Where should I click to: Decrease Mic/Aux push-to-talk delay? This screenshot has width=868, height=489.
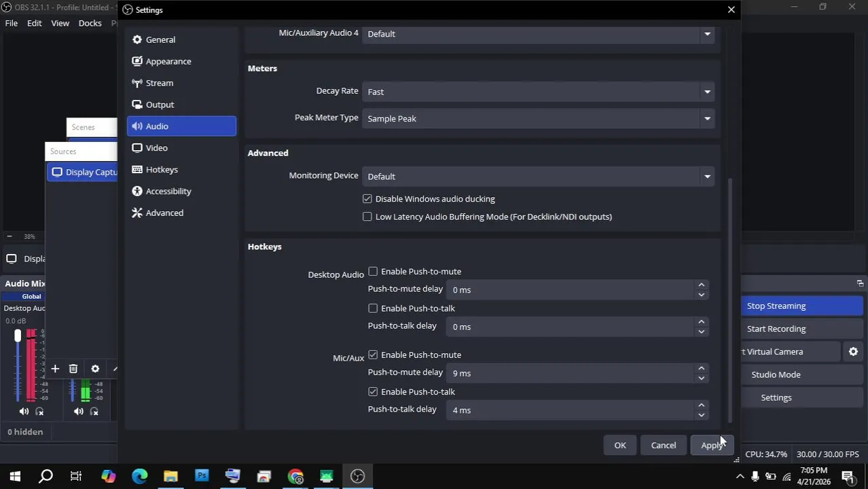click(x=701, y=415)
